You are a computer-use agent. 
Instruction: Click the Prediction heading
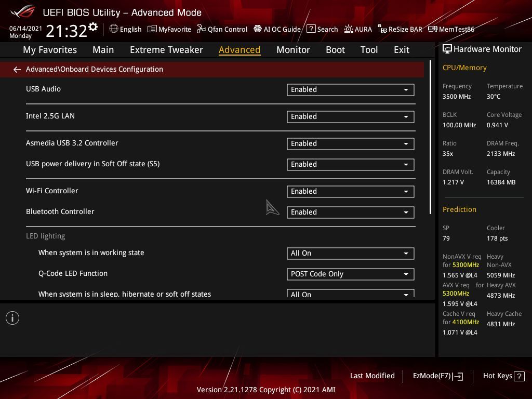tap(459, 209)
